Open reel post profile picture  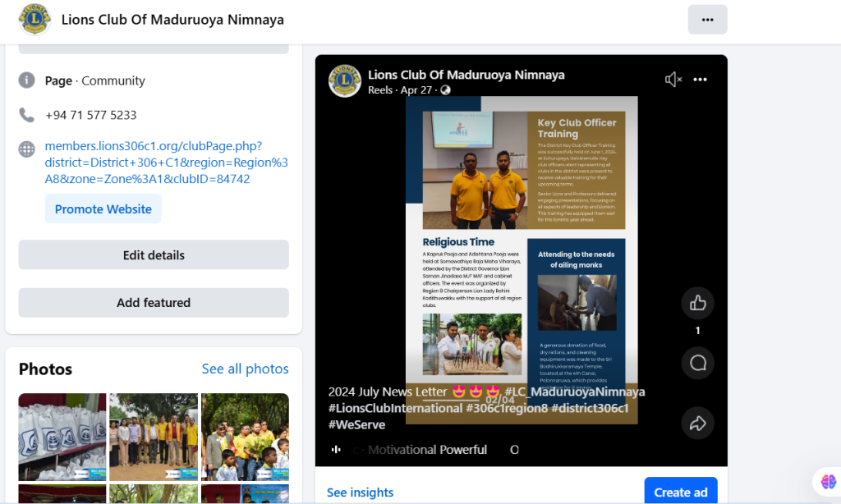(344, 81)
